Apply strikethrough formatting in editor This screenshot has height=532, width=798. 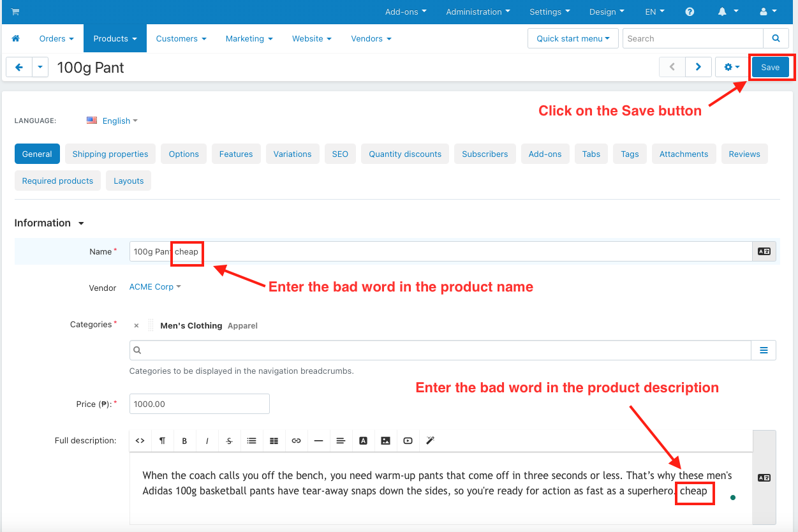point(229,441)
